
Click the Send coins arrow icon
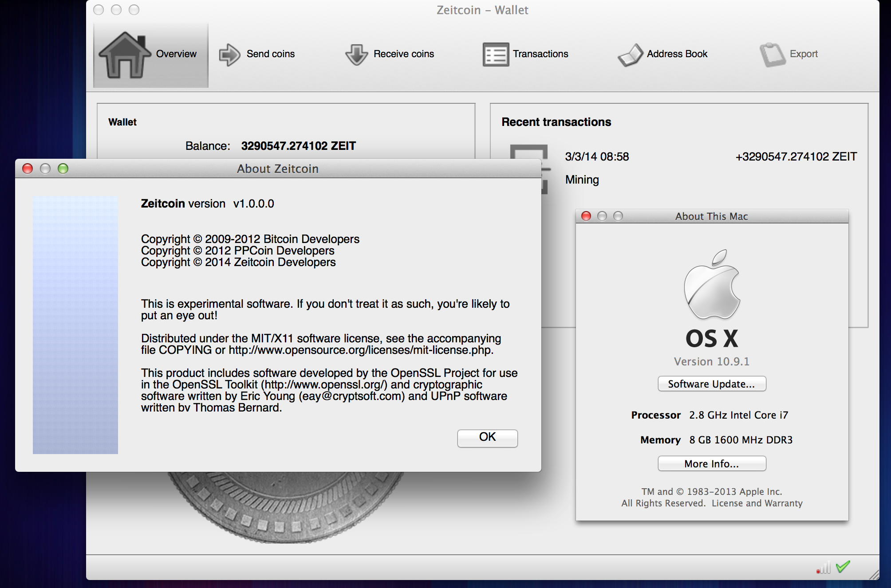tap(229, 55)
